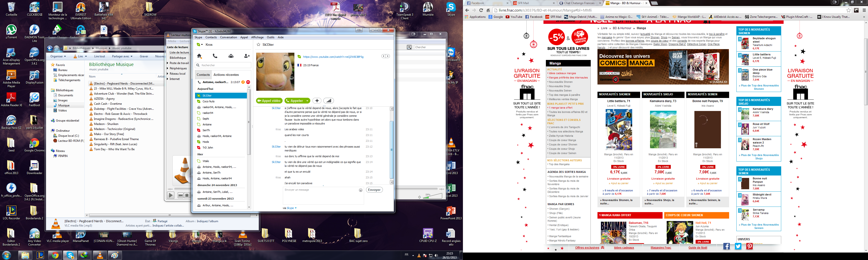Open YouTube link in Sk33ter profile

coord(333,57)
